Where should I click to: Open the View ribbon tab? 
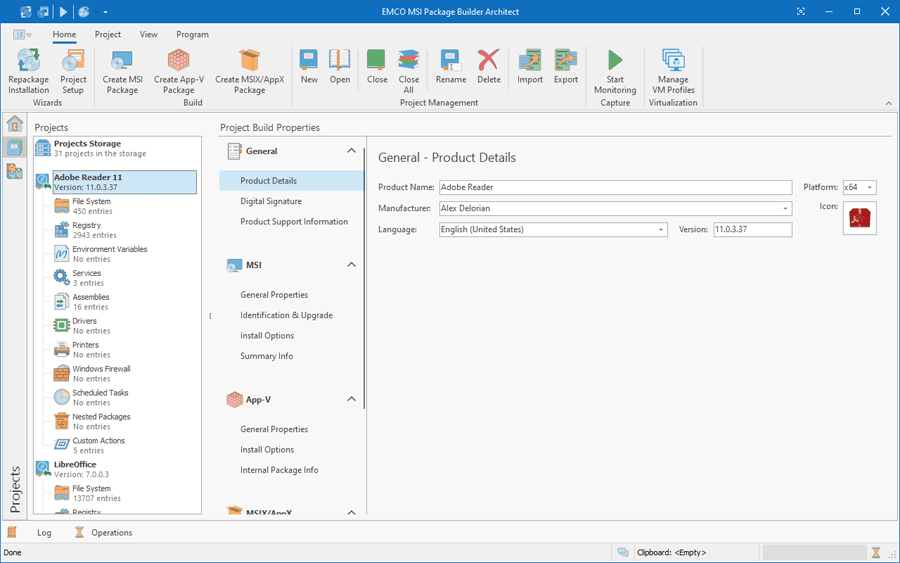148,34
